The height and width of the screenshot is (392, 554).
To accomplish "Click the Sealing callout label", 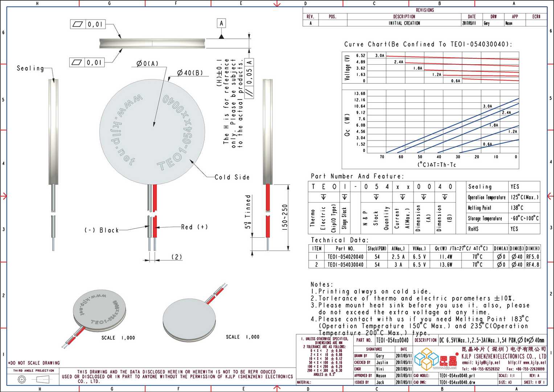I will 30,68.
